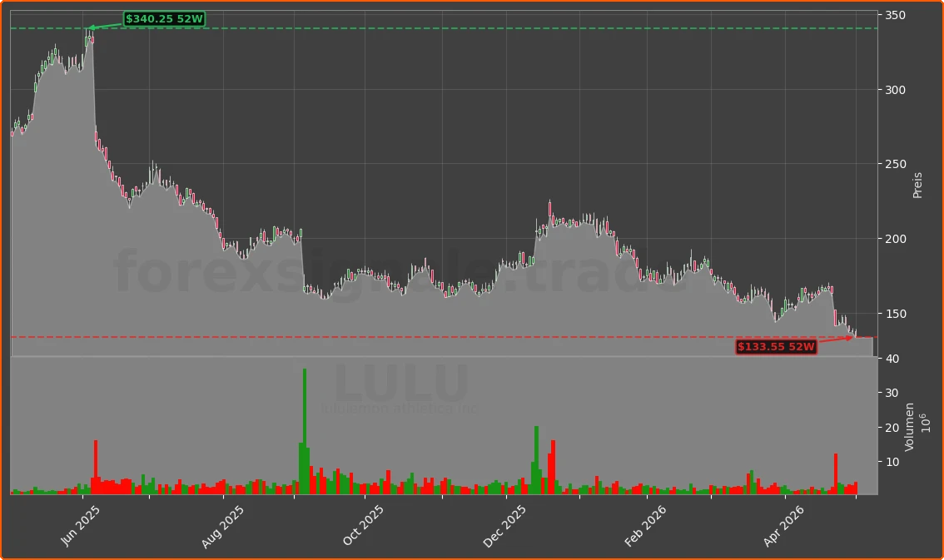The height and width of the screenshot is (560, 944).
Task: Click the $133.55 52W low label
Action: 776,346
